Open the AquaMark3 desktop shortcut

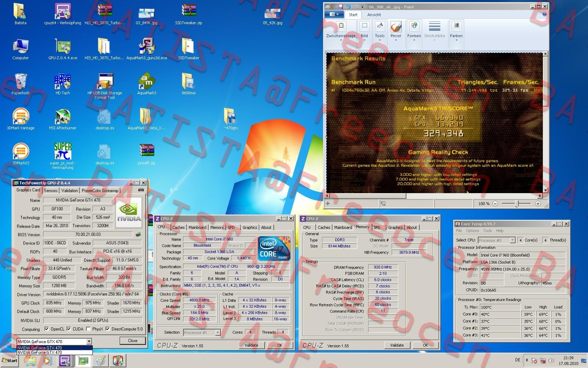(147, 85)
